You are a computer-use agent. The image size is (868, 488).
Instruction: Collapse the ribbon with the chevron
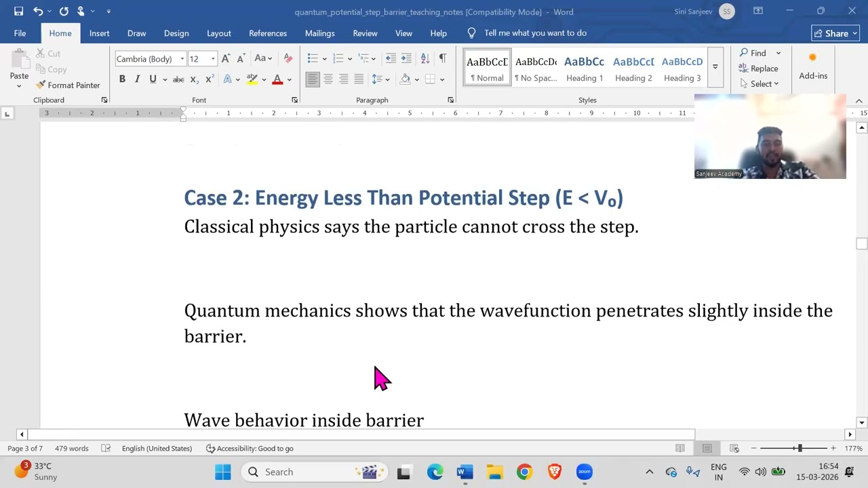click(859, 101)
